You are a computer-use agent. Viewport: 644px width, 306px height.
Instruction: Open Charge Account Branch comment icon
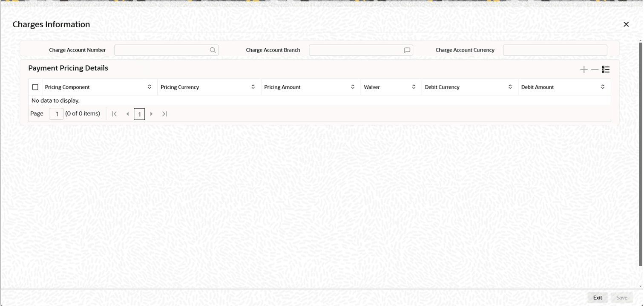pos(407,50)
